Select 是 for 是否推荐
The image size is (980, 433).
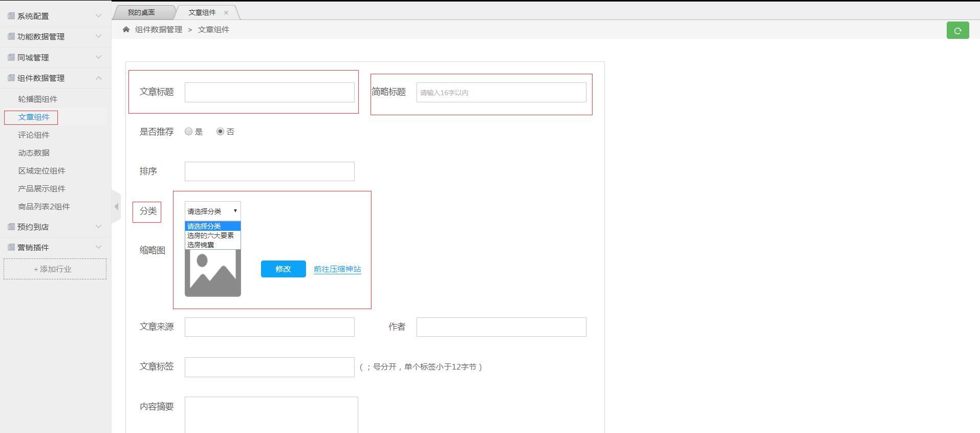188,132
